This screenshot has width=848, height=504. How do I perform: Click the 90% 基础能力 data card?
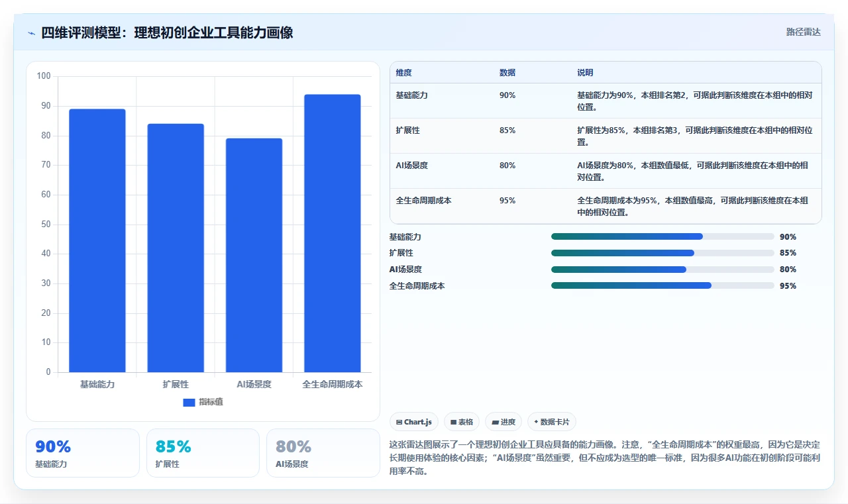83,453
